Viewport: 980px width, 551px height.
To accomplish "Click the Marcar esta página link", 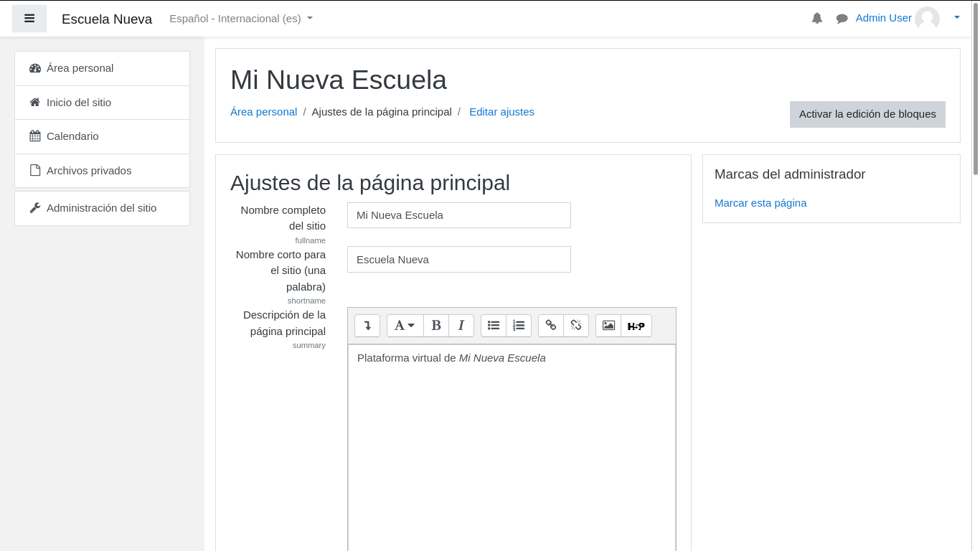I will 760,203.
